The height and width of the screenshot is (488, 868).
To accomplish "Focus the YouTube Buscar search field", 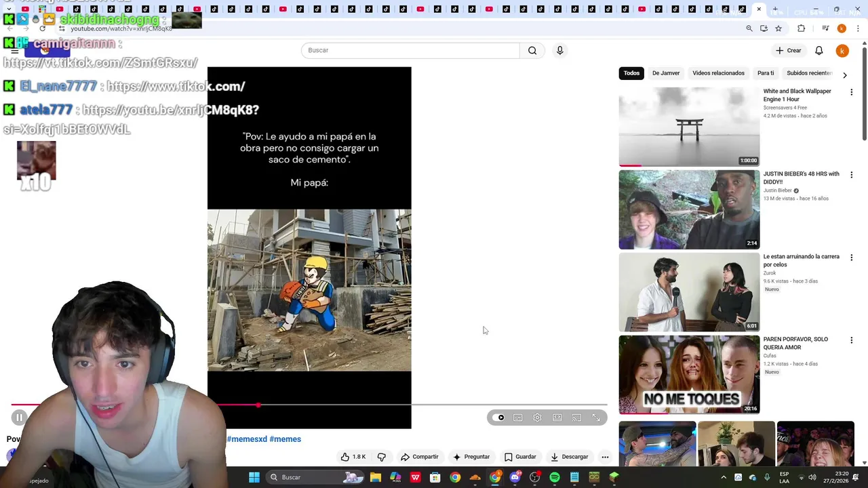I will pos(410,50).
